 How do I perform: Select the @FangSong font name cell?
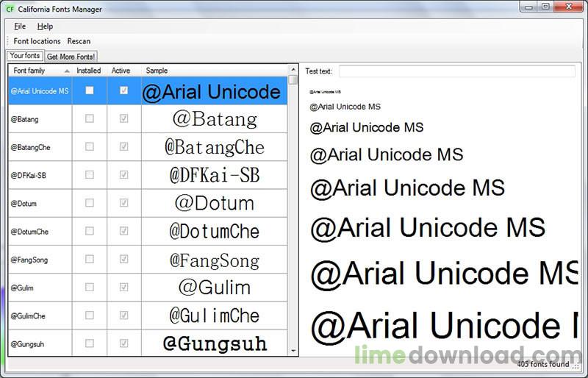pyautogui.click(x=40, y=260)
